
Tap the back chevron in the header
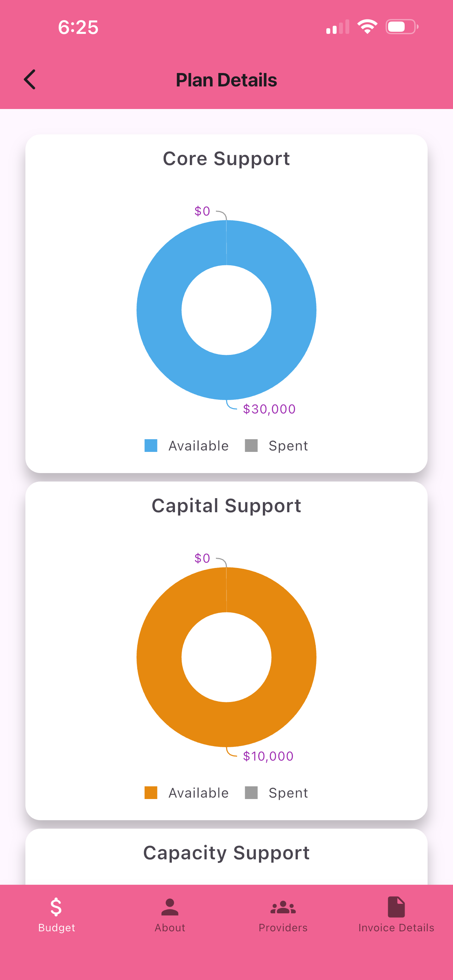click(x=30, y=79)
